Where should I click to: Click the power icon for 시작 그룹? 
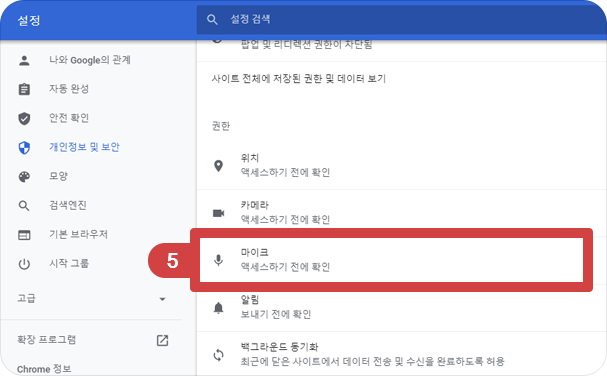[24, 264]
